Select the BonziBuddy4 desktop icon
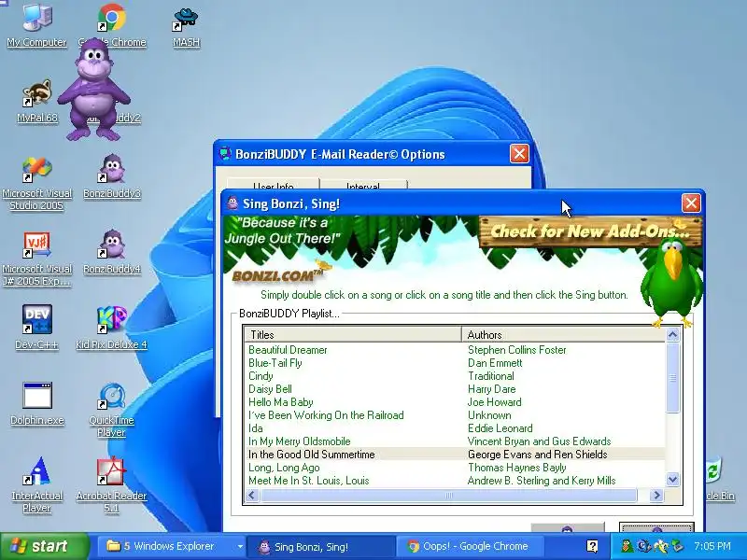The image size is (747, 560). coord(112,251)
